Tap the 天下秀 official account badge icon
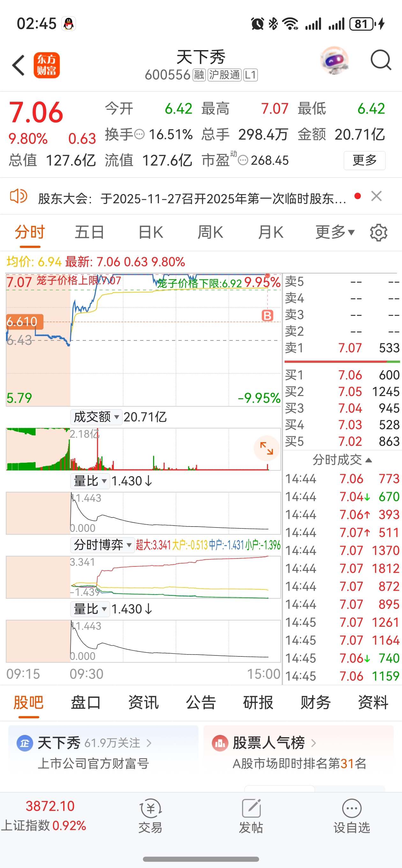402x868 pixels. 25,743
